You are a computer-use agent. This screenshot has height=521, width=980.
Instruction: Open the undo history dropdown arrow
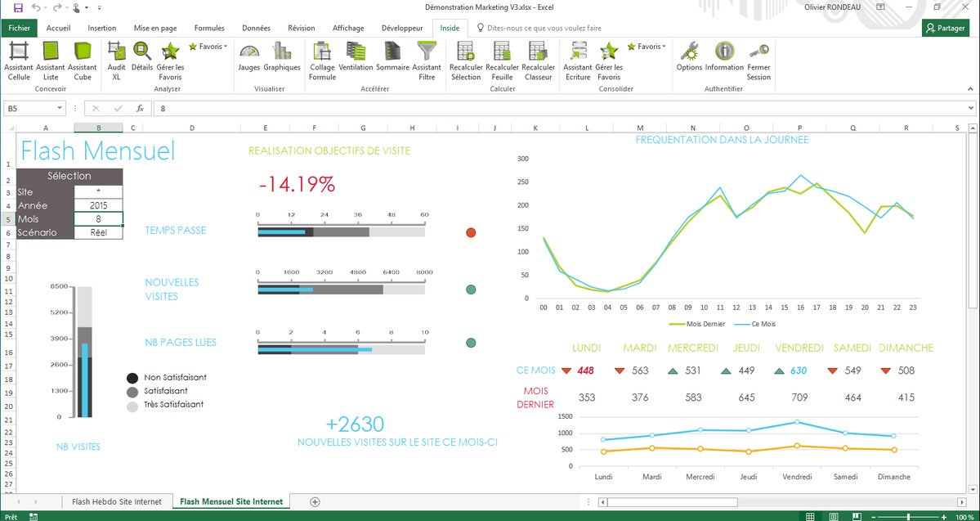(x=45, y=7)
